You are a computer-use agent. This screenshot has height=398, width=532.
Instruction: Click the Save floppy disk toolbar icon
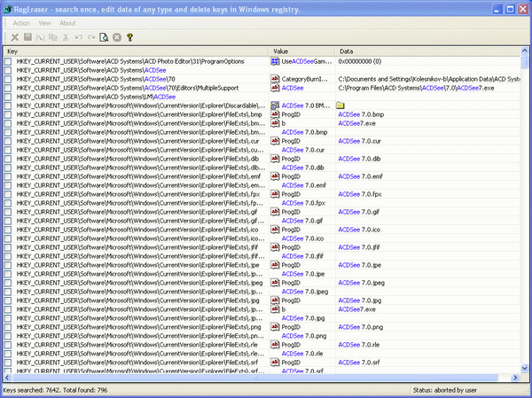[27, 37]
